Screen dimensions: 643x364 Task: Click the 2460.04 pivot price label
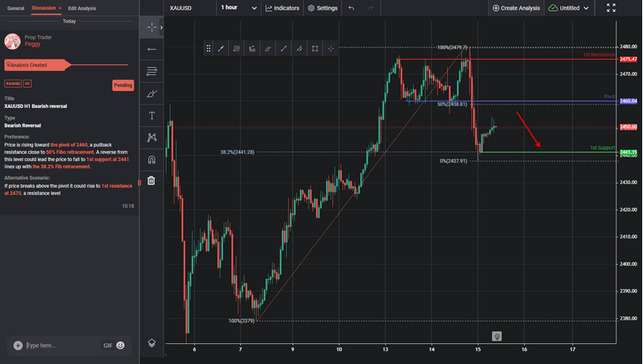pyautogui.click(x=628, y=101)
